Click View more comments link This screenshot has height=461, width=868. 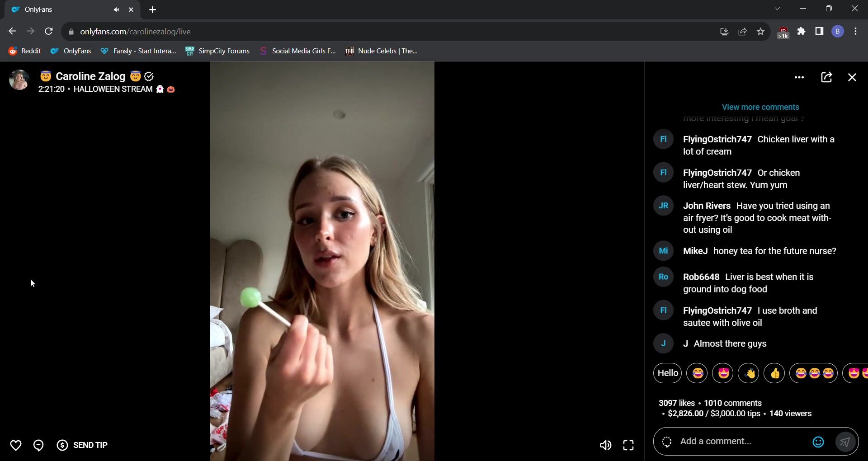click(760, 107)
